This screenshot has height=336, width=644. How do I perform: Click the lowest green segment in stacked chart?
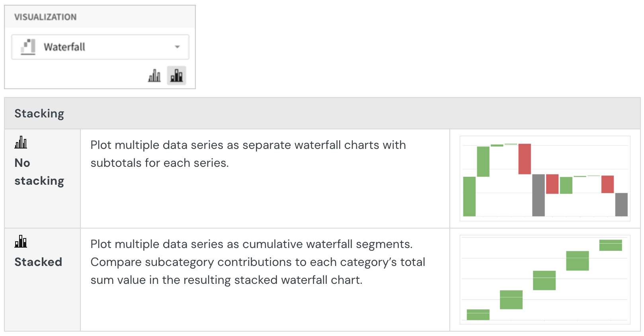[x=478, y=315]
